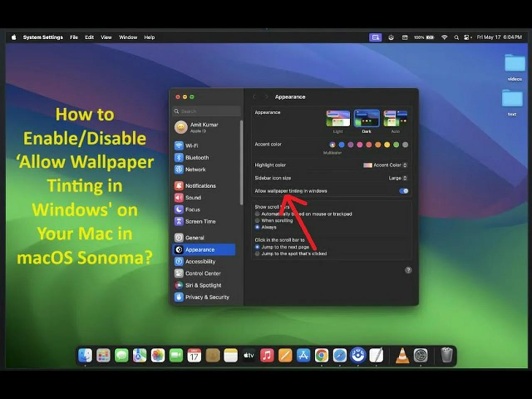Open the Sidebar icon size dropdown
Image resolution: width=532 pixels, height=399 pixels.
click(x=398, y=178)
